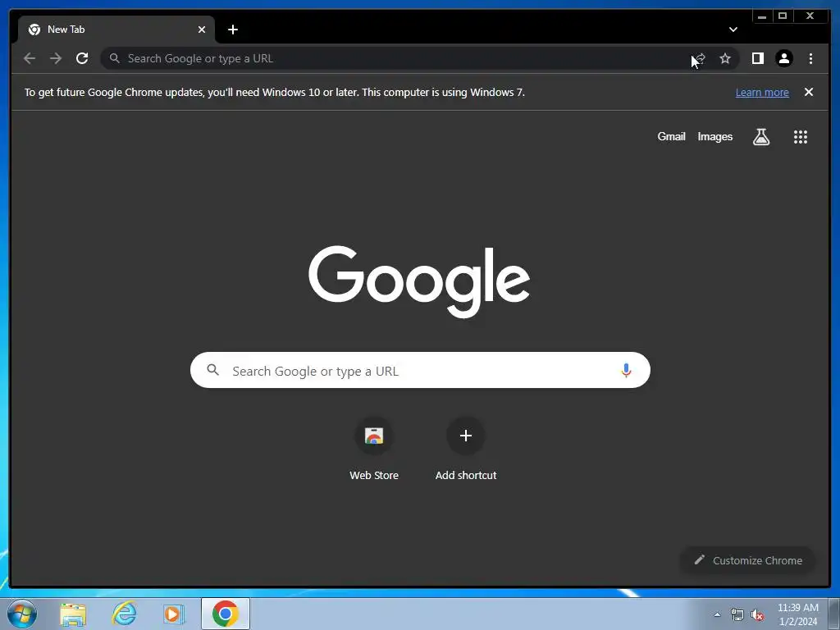Screen dimensions: 840x630
Task: Open the Google apps grid
Action: click(x=801, y=137)
